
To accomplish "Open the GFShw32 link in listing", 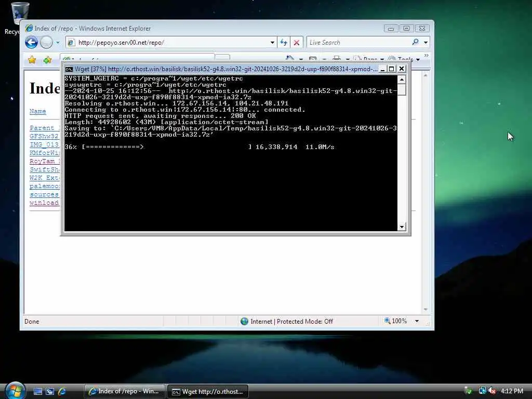I will [x=45, y=136].
